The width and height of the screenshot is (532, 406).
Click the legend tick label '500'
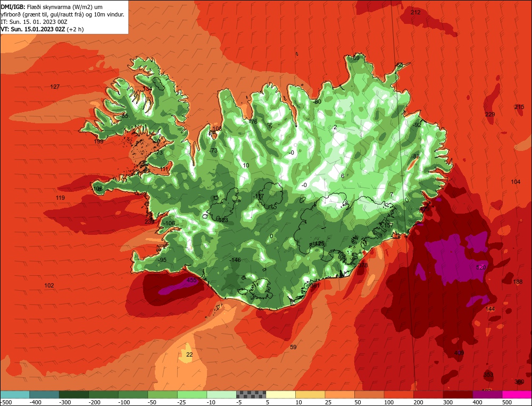(507, 402)
